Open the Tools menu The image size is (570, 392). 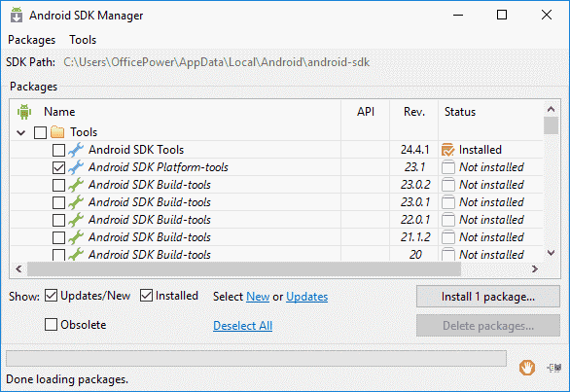click(83, 40)
